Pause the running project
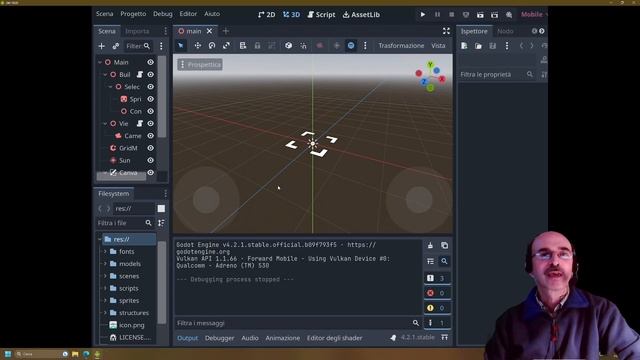 coord(437,15)
